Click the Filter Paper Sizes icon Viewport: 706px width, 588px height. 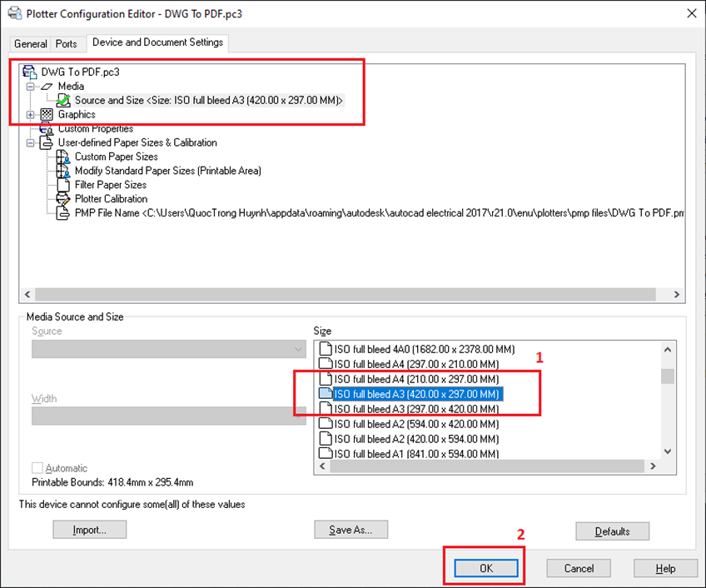click(63, 185)
